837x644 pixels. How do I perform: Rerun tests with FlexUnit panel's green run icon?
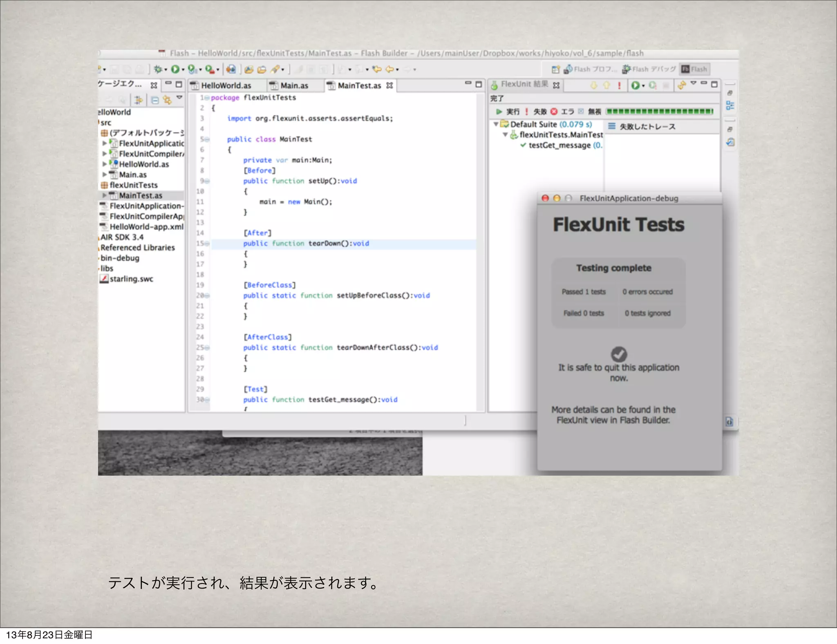pyautogui.click(x=635, y=85)
